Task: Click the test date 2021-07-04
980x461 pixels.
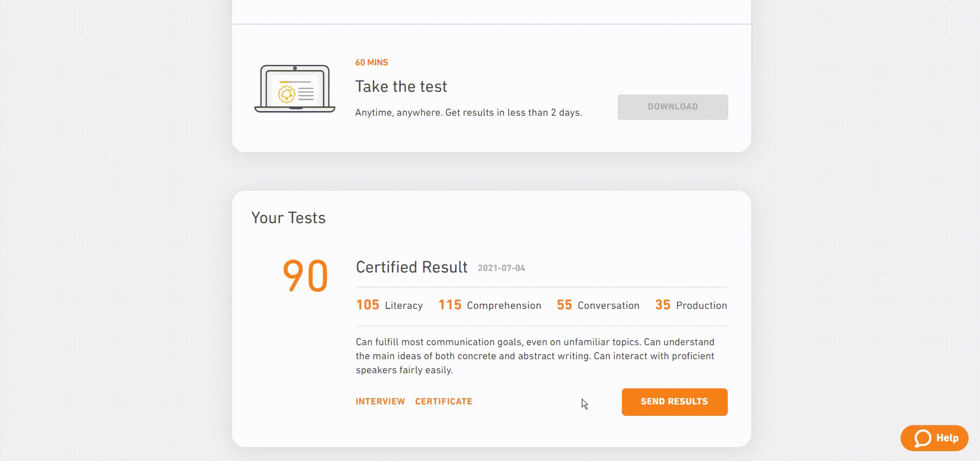Action: point(501,268)
